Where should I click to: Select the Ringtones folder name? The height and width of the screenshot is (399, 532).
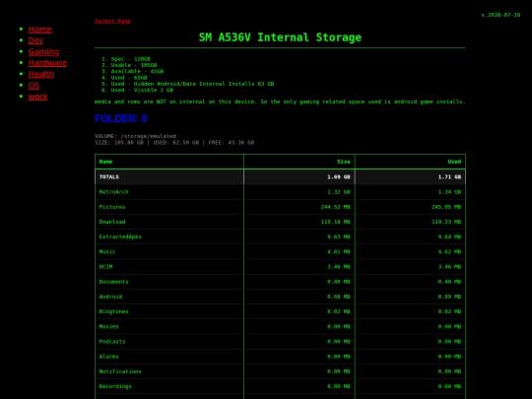pyautogui.click(x=113, y=311)
